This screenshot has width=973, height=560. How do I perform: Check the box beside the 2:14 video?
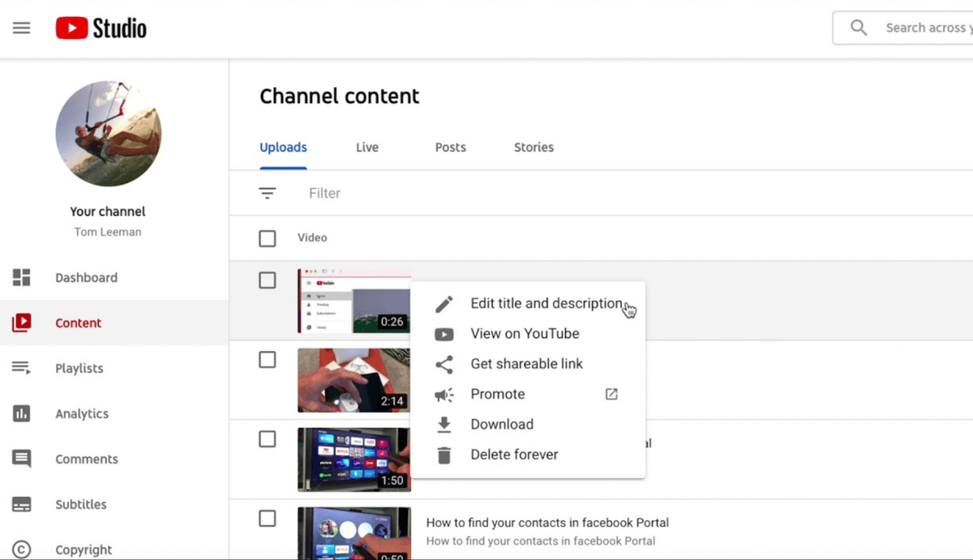click(x=267, y=360)
